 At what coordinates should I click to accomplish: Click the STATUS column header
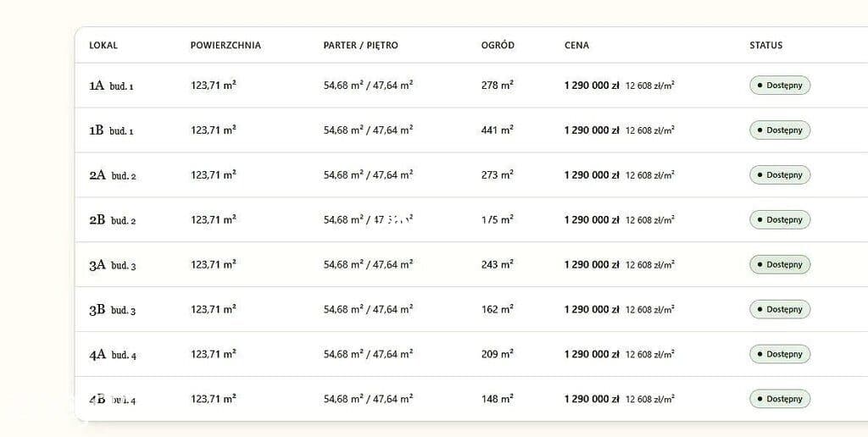pyautogui.click(x=766, y=46)
